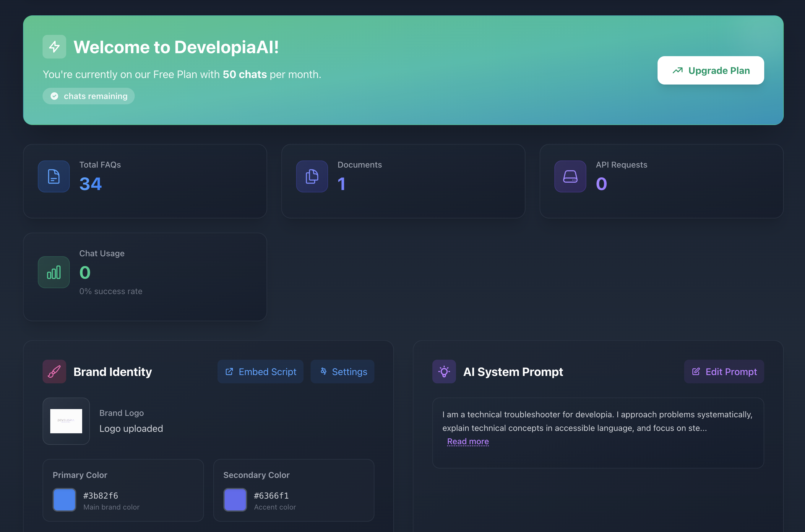Open Brand Identity Settings
The image size is (805, 532).
(342, 372)
